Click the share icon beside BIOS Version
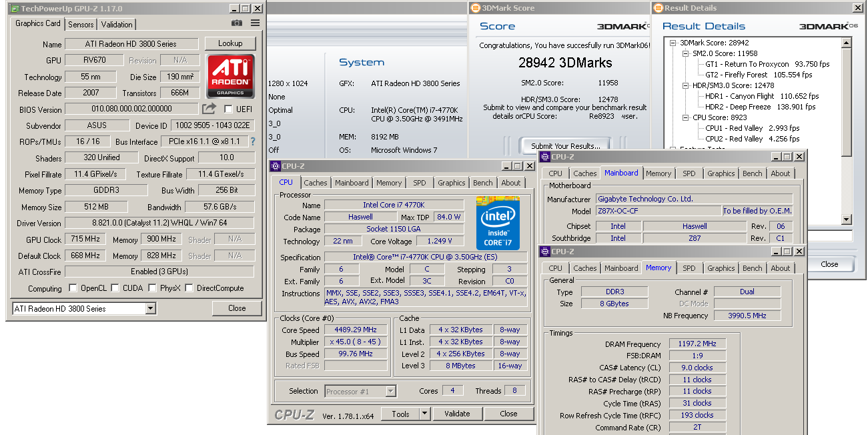 point(209,109)
